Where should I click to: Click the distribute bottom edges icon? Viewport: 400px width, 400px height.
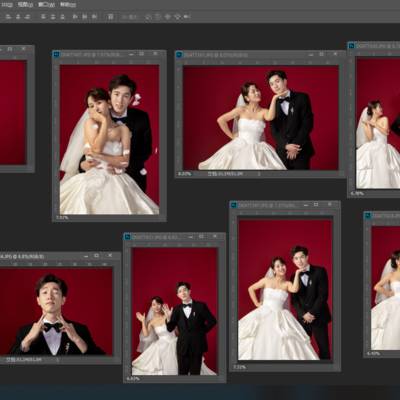tap(62, 17)
